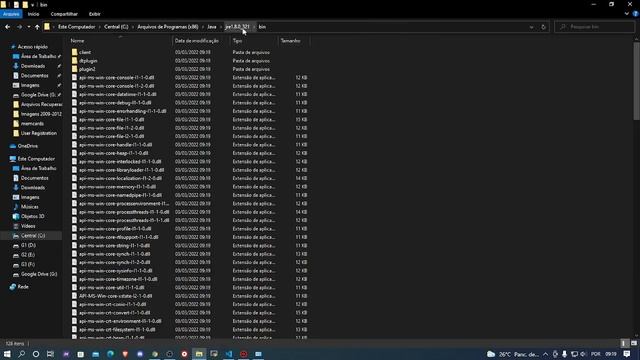Open the Compartilhar ribbon tab
Image resolution: width=640 pixels, height=360 pixels.
pyautogui.click(x=64, y=14)
